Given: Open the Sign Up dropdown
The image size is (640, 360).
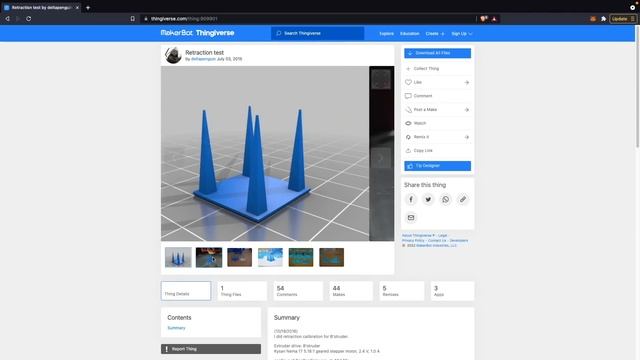Looking at the screenshot, I should coord(462,33).
